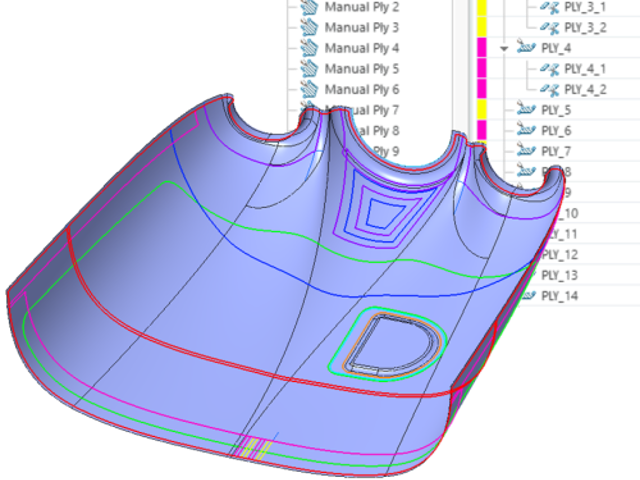
Task: Select RW_6 in the ply tree
Action: (556, 131)
